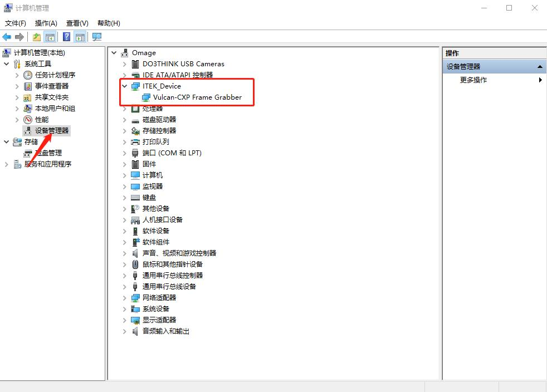
Task: Click the display adapters icon
Action: pyautogui.click(x=135, y=320)
